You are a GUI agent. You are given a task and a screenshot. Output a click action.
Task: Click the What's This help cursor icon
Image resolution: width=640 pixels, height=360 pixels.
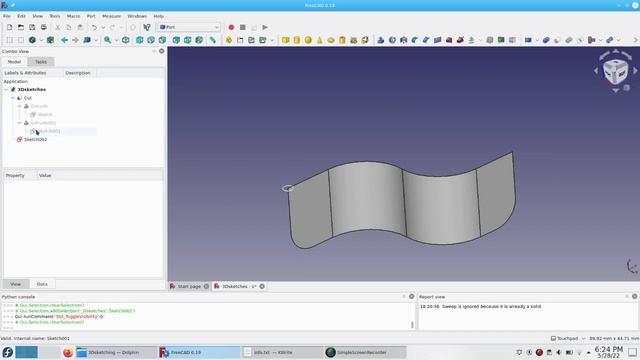(x=147, y=27)
